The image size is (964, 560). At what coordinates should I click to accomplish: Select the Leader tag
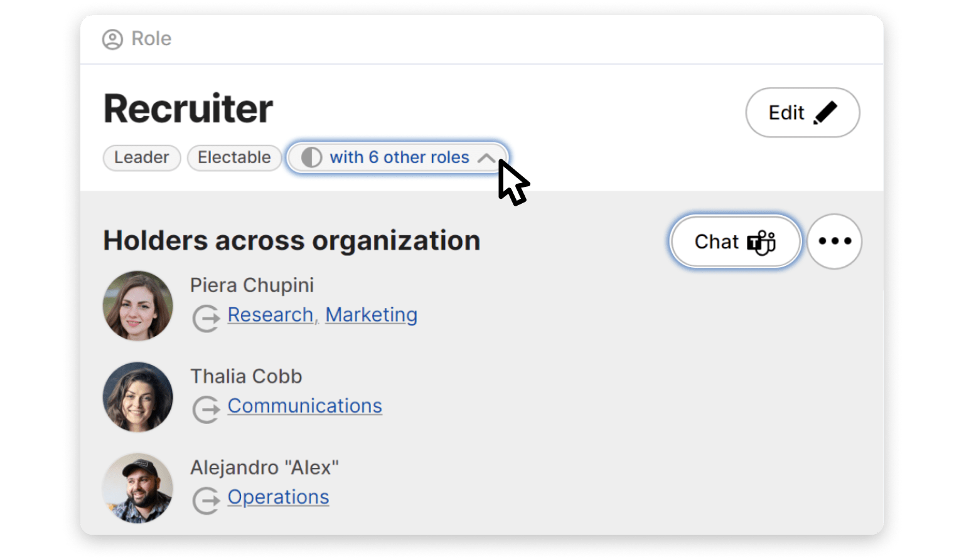point(142,157)
